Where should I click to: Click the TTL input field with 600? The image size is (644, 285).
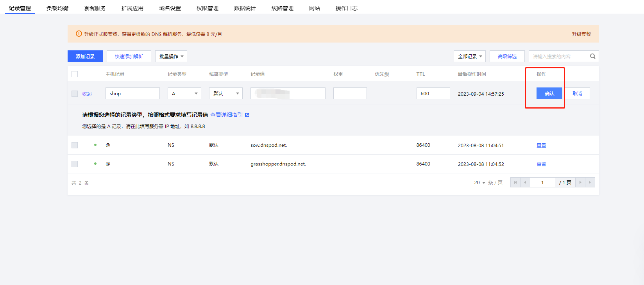coord(433,93)
